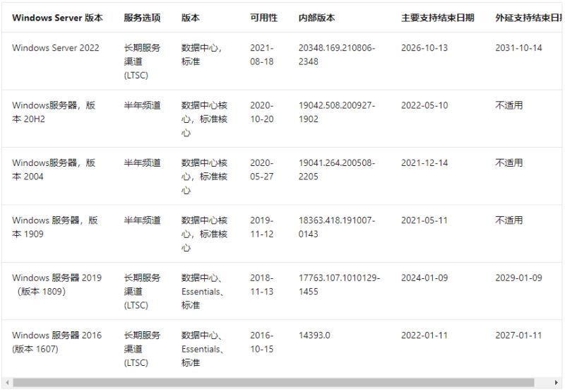Click the horizontal scrollbar thumb
The image size is (565, 392).
point(273,383)
